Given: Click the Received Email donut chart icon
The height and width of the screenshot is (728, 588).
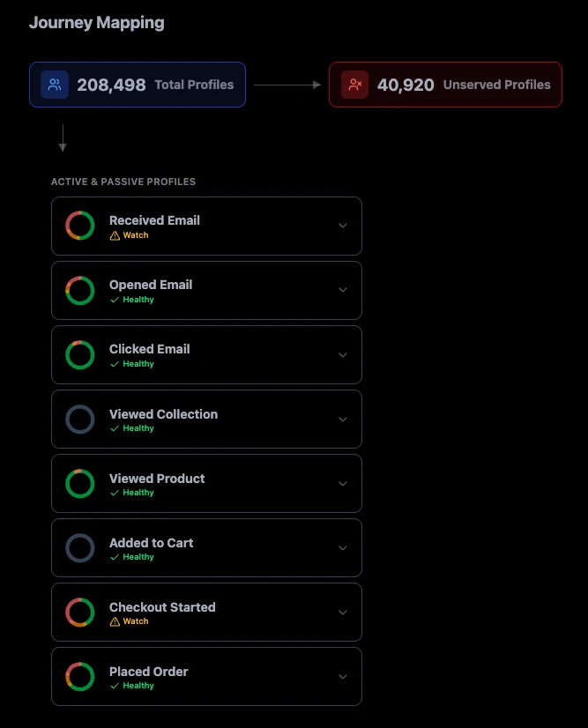Looking at the screenshot, I should [80, 226].
